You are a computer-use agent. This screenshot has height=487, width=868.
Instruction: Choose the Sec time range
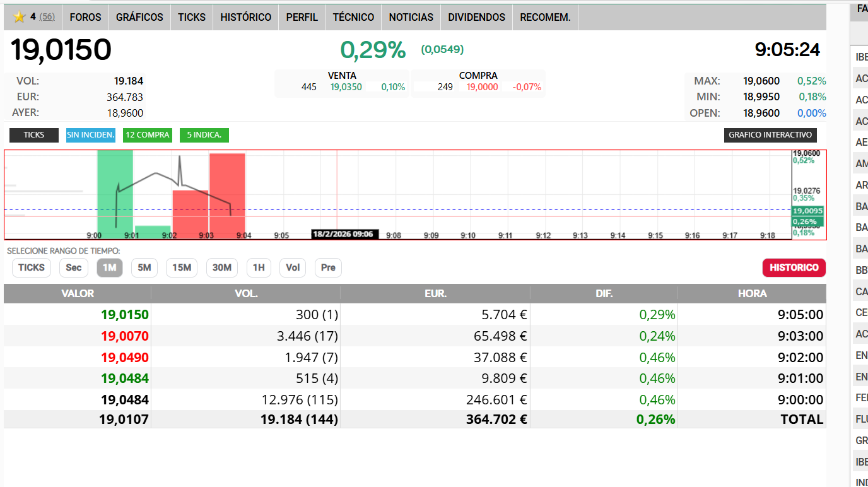coord(74,267)
